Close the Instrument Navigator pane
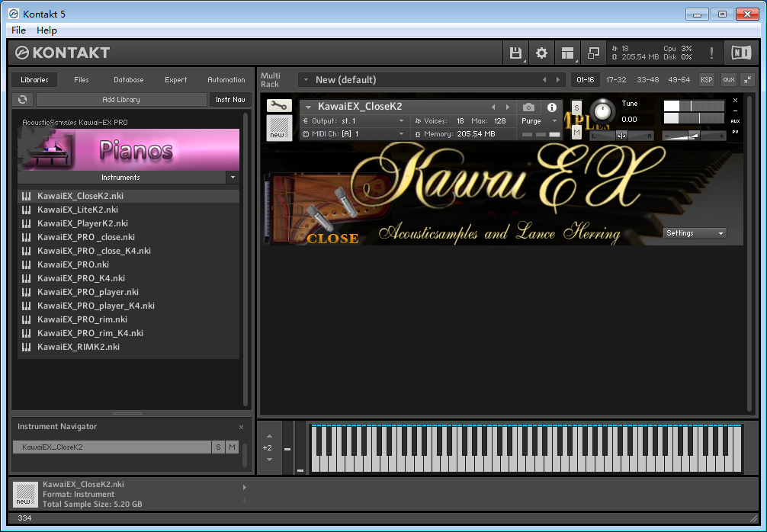Image resolution: width=767 pixels, height=532 pixels. (241, 427)
